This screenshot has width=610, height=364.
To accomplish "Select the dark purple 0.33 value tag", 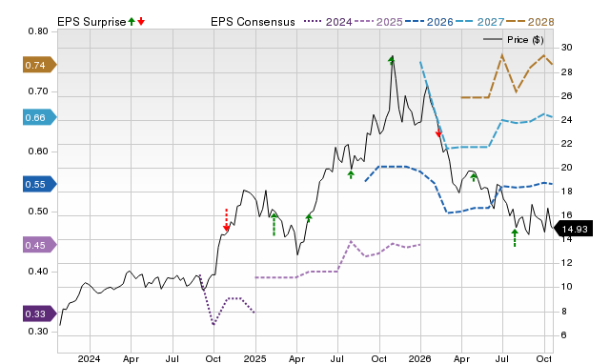I will pyautogui.click(x=40, y=313).
